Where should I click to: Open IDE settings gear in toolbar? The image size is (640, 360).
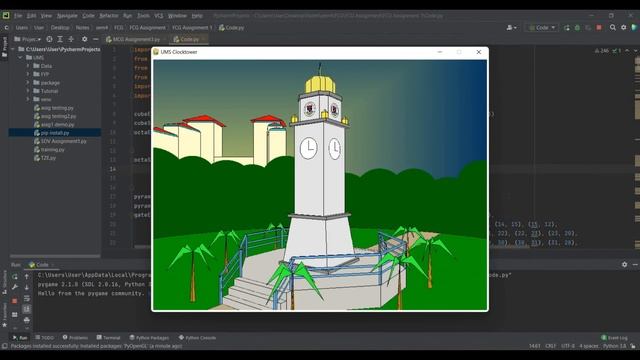pyautogui.click(x=624, y=27)
